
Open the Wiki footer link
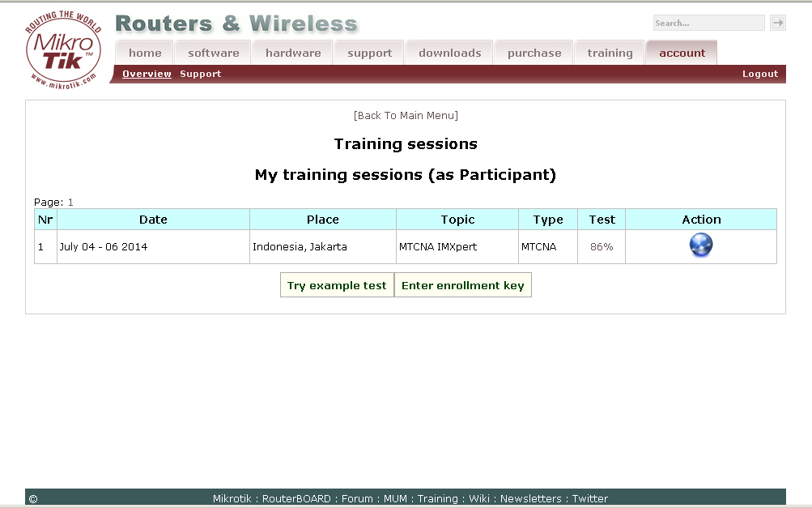pos(479,498)
